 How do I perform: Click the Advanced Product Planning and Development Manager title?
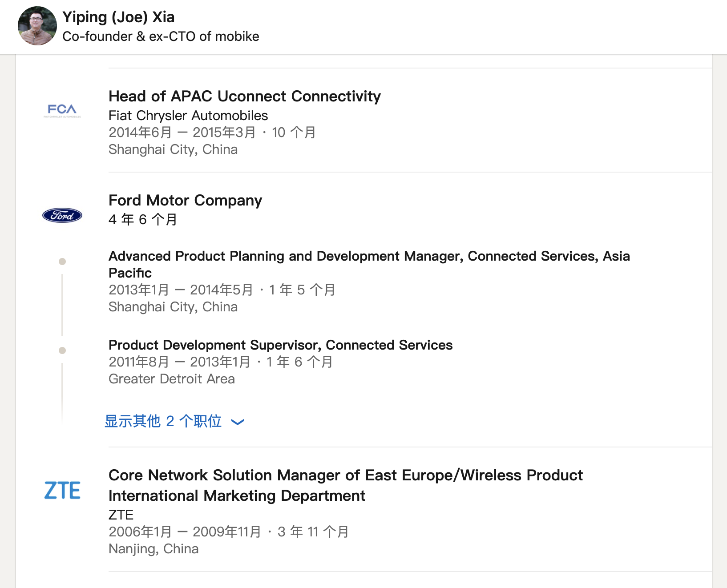(369, 264)
